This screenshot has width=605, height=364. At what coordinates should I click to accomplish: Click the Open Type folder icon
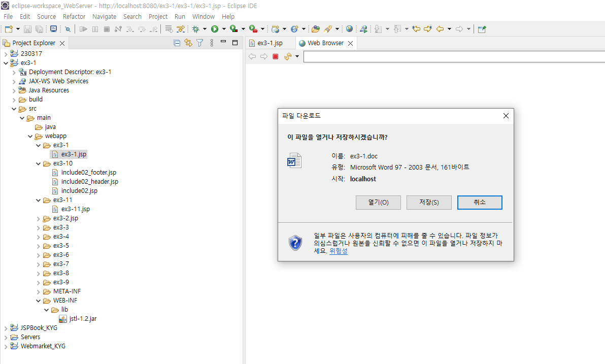(x=316, y=29)
